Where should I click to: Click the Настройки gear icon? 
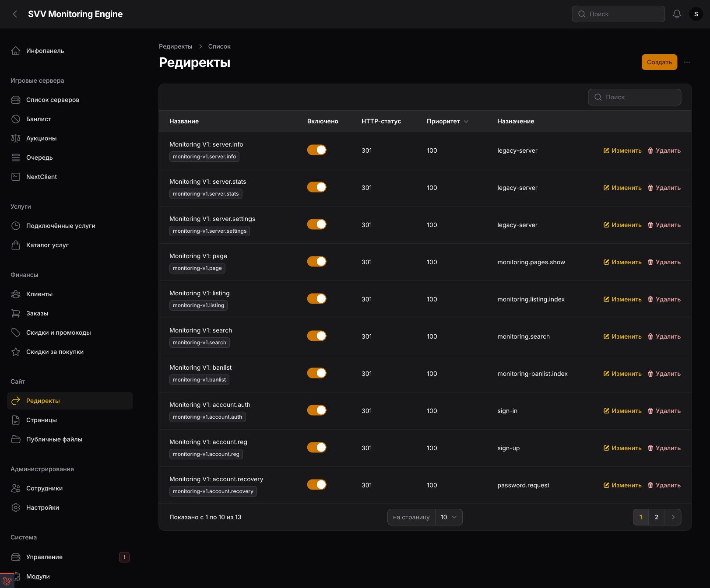16,507
